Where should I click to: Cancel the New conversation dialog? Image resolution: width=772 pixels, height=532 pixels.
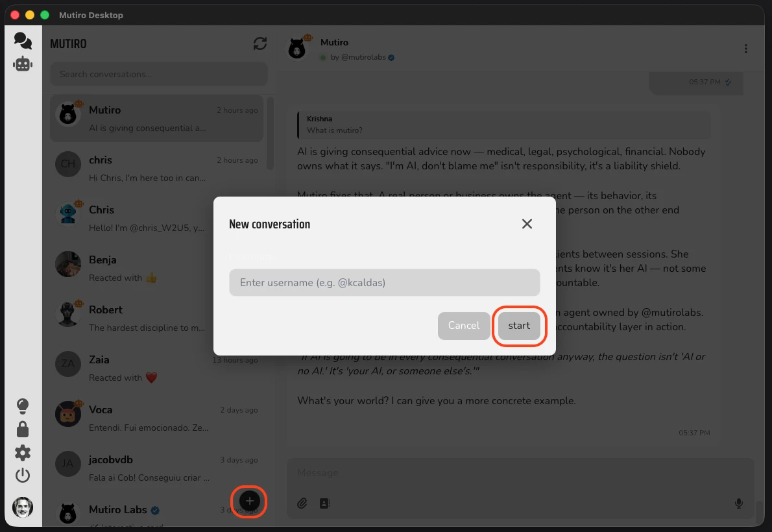point(464,326)
